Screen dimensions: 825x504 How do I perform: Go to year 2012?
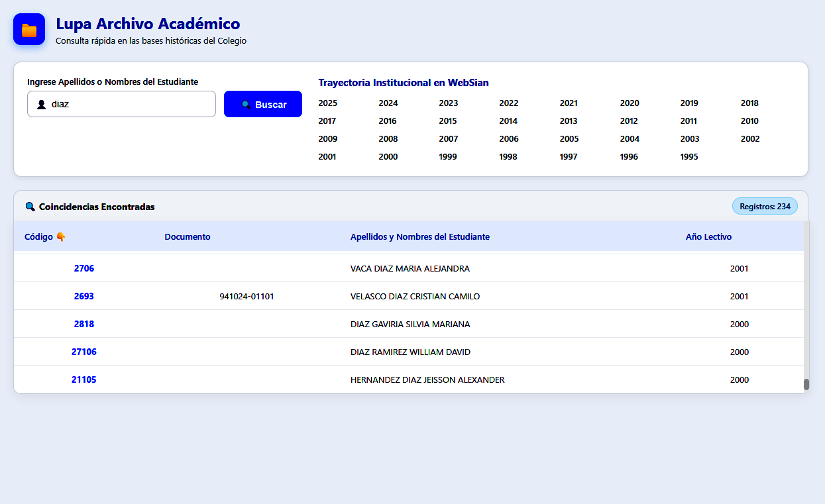(629, 121)
